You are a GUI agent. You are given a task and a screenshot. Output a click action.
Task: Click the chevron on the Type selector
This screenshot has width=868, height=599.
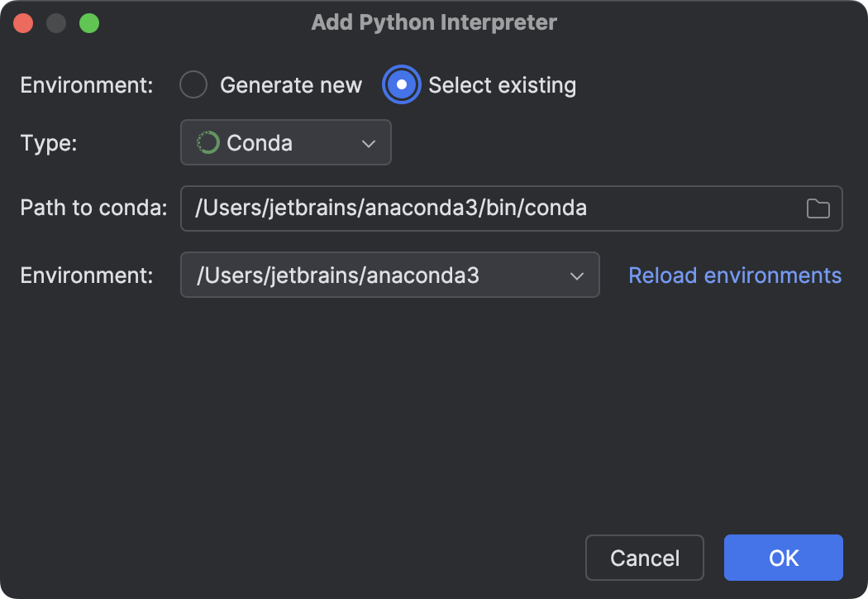coord(370,142)
